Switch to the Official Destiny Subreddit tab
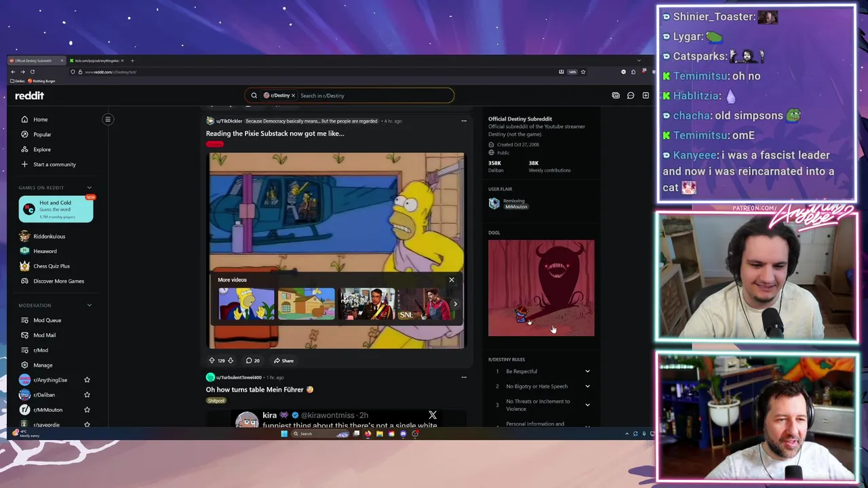The height and width of the screenshot is (488, 868). tap(35, 60)
